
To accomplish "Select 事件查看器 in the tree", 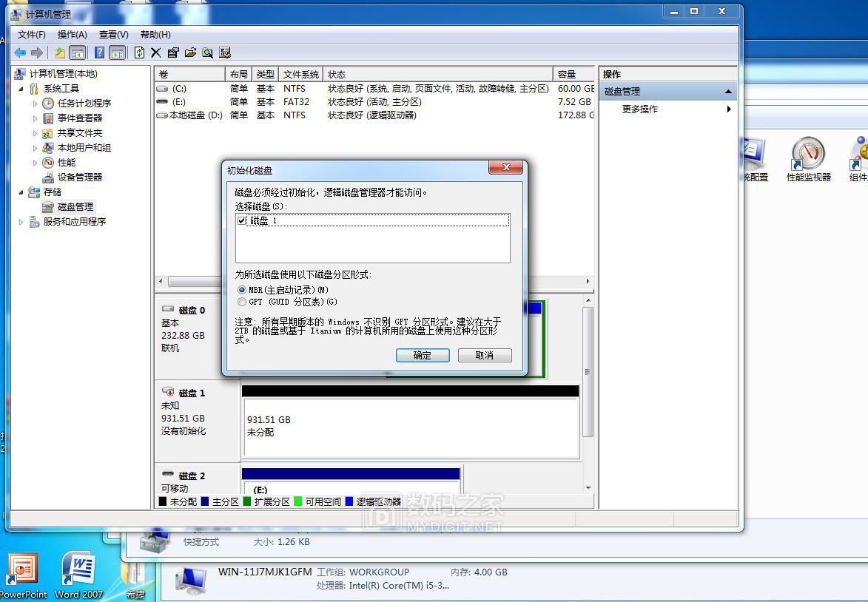I will point(80,118).
